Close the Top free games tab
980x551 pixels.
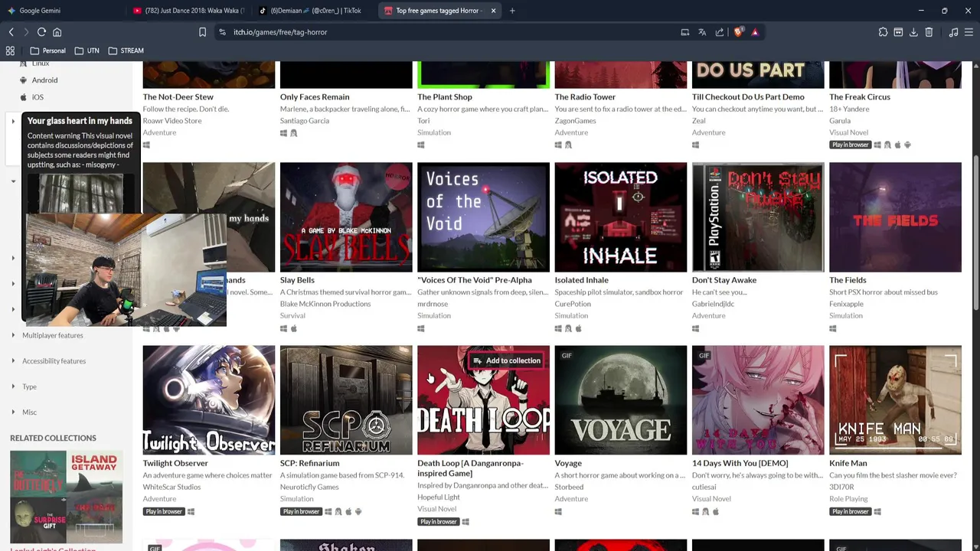click(493, 11)
